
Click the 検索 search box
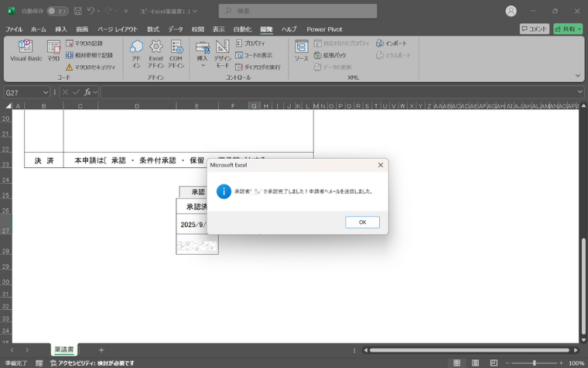coord(298,11)
